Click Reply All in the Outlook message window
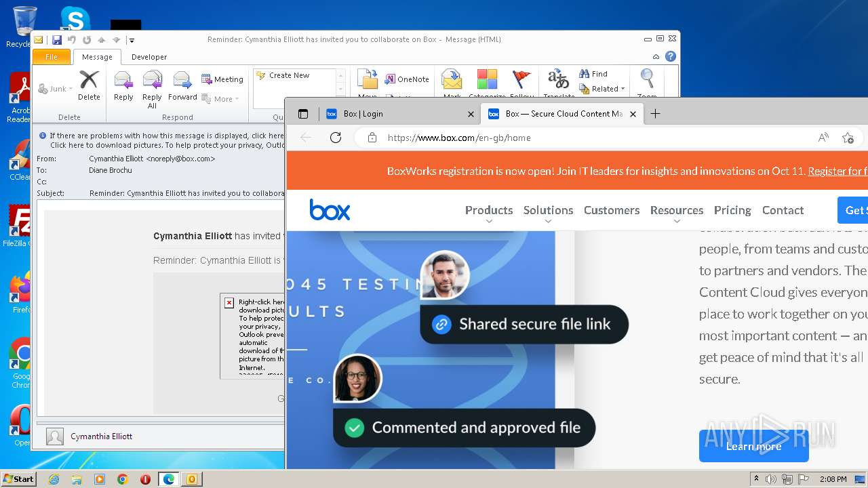868x488 pixels. [152, 89]
